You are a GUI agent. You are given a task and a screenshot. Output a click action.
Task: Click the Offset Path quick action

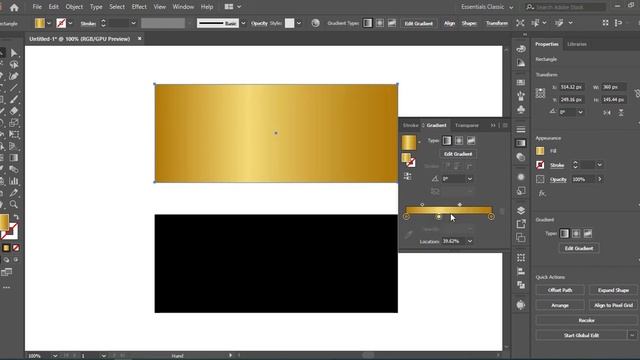(x=560, y=290)
